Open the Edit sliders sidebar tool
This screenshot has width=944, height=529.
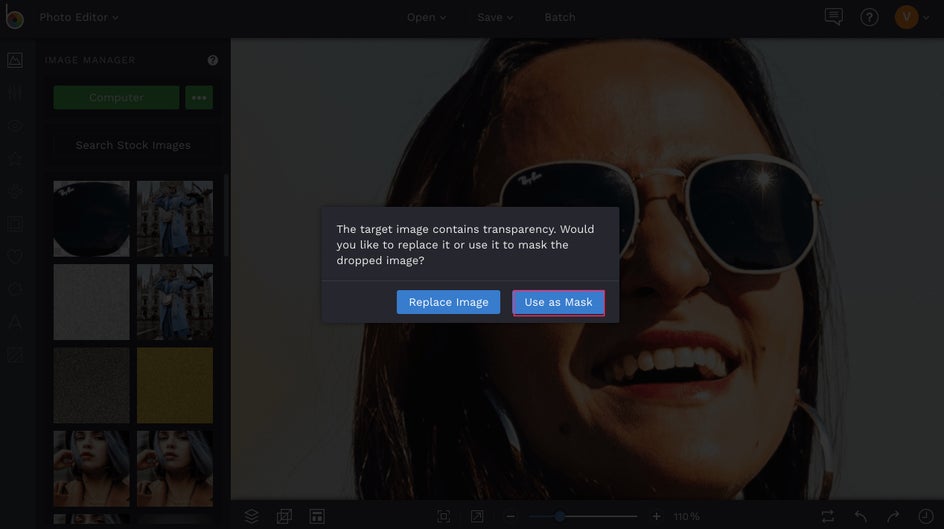[x=15, y=93]
